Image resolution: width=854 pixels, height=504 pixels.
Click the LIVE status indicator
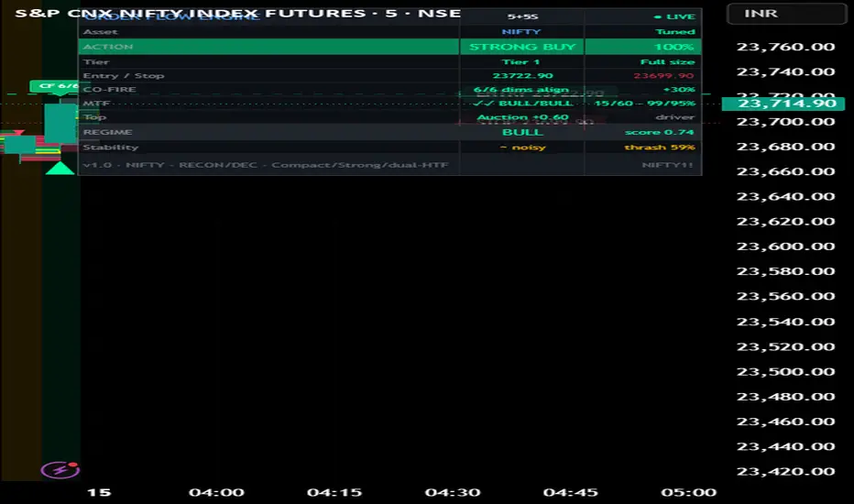pyautogui.click(x=674, y=16)
